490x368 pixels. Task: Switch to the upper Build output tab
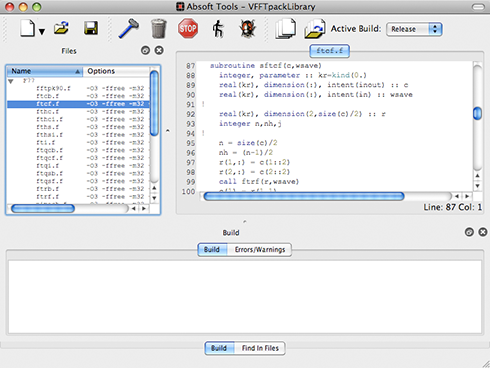pos(212,250)
